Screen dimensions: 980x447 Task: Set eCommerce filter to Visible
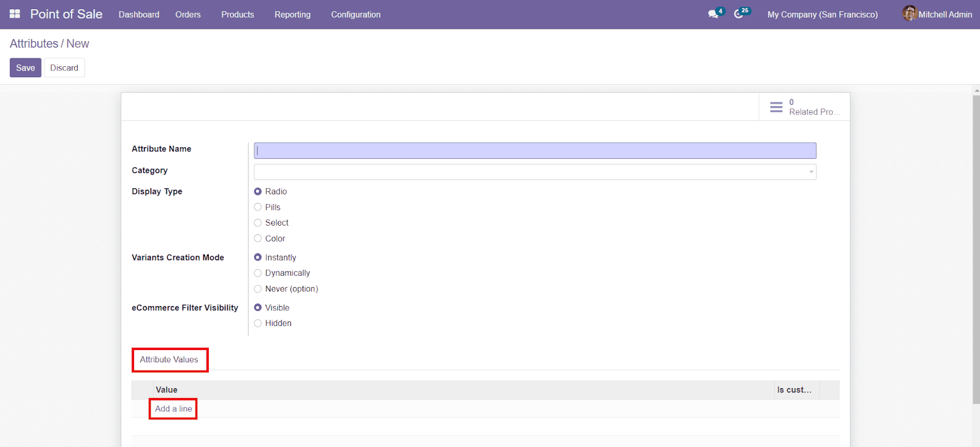(x=258, y=308)
